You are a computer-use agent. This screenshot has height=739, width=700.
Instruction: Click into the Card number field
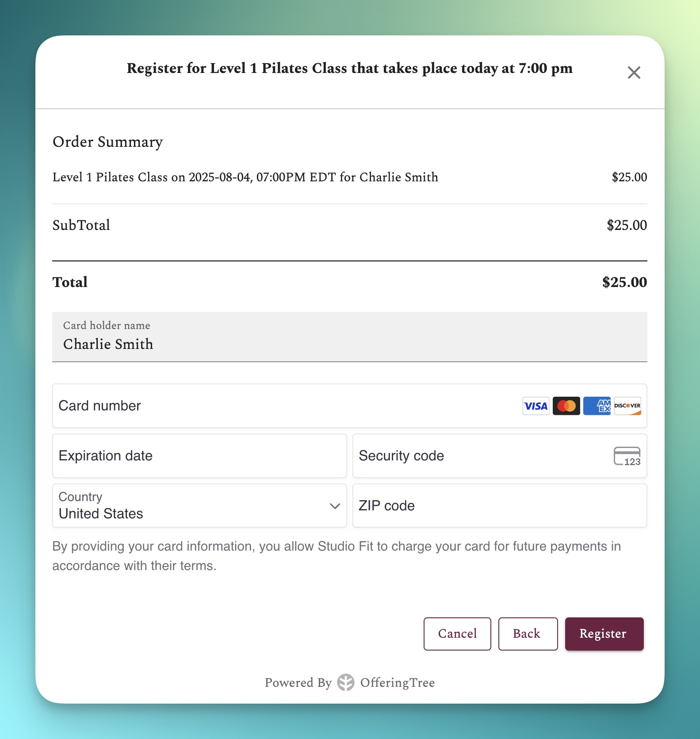(283, 406)
